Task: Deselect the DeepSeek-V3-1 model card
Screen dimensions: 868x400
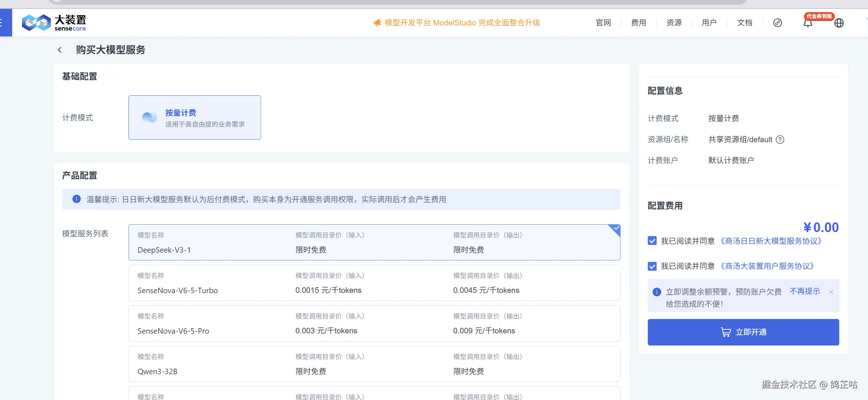Action: pos(374,242)
